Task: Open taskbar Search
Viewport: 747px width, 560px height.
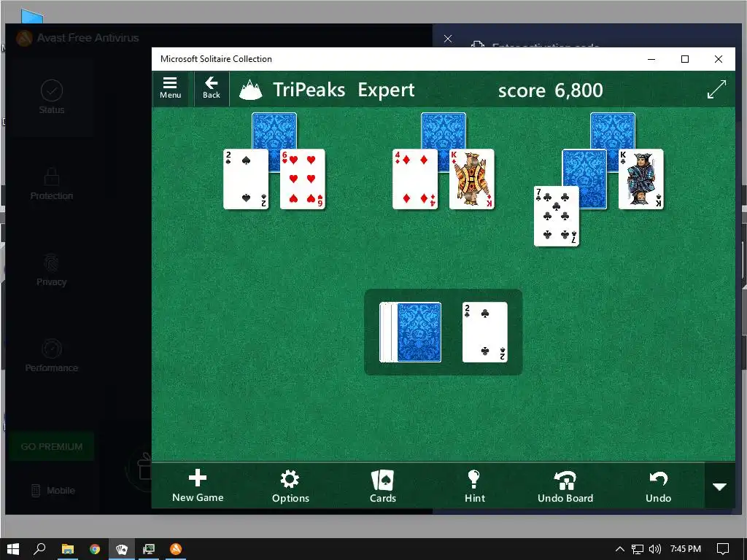Action: (x=39, y=549)
